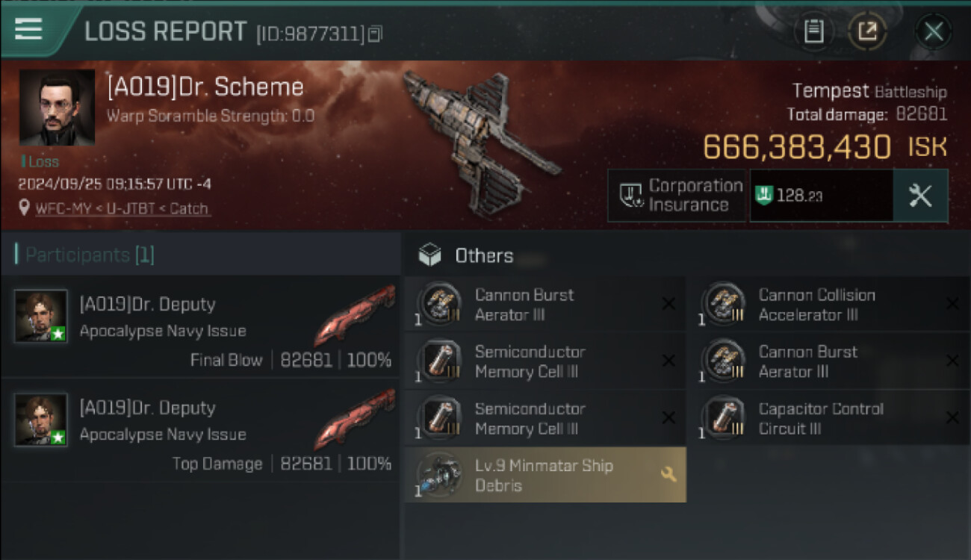Screen dimensions: 971x560
Task: View Dr. Scheme's pilot portrait
Action: click(x=57, y=108)
